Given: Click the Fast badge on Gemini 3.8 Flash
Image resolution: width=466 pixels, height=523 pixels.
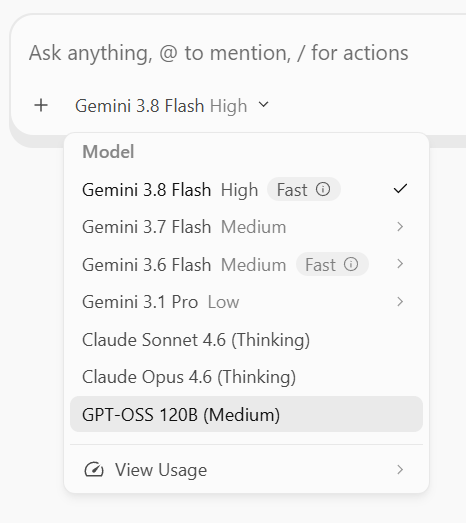Looking at the screenshot, I should [x=304, y=189].
